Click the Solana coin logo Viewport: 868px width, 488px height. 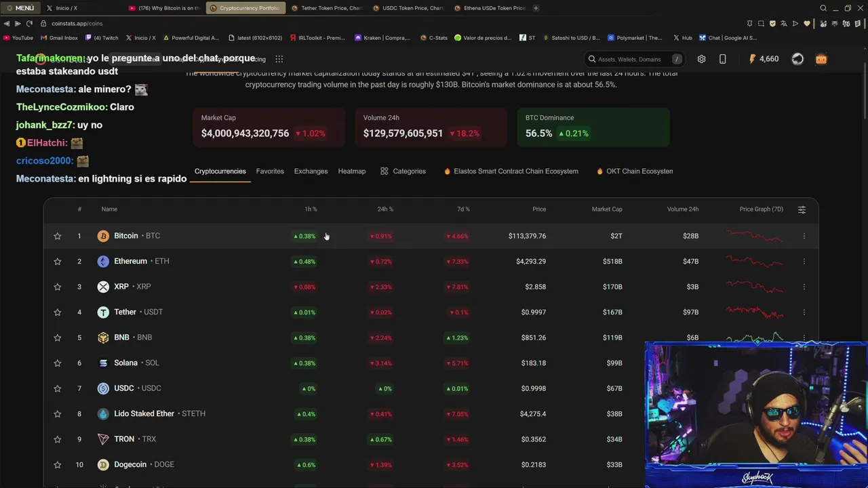click(103, 363)
